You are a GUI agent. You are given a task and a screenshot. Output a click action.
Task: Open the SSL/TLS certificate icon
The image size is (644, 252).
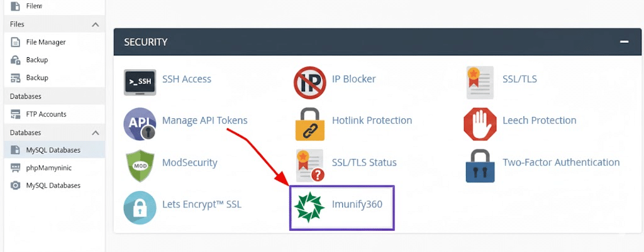pos(480,82)
